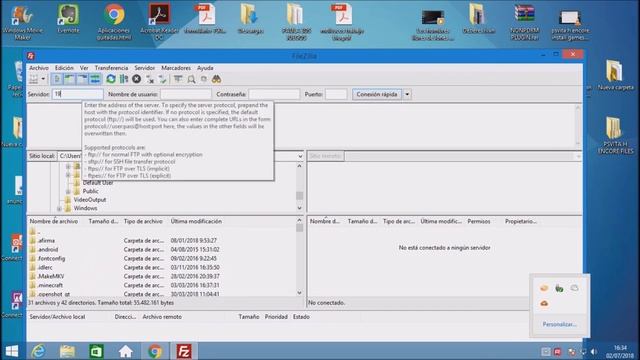Click the Contraseña input field

(x=274, y=94)
